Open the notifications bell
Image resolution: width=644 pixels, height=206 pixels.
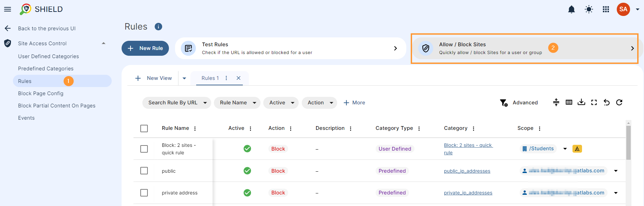pos(571,10)
